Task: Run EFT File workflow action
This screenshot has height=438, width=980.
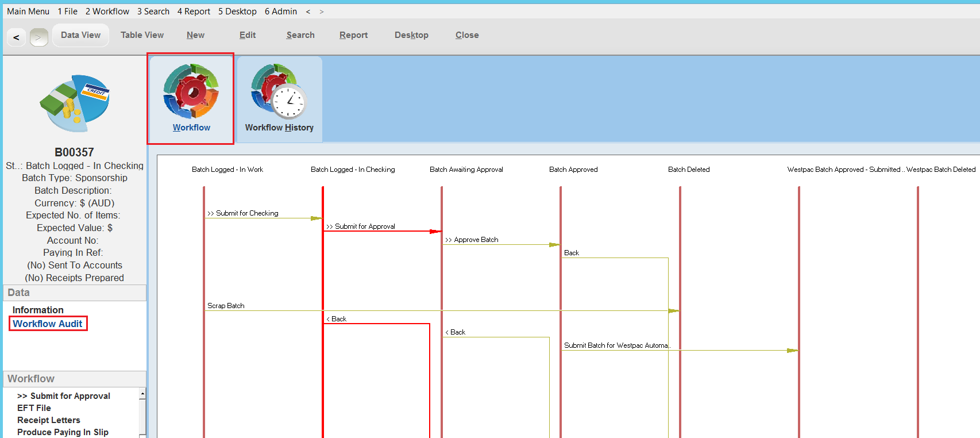Action: tap(34, 408)
